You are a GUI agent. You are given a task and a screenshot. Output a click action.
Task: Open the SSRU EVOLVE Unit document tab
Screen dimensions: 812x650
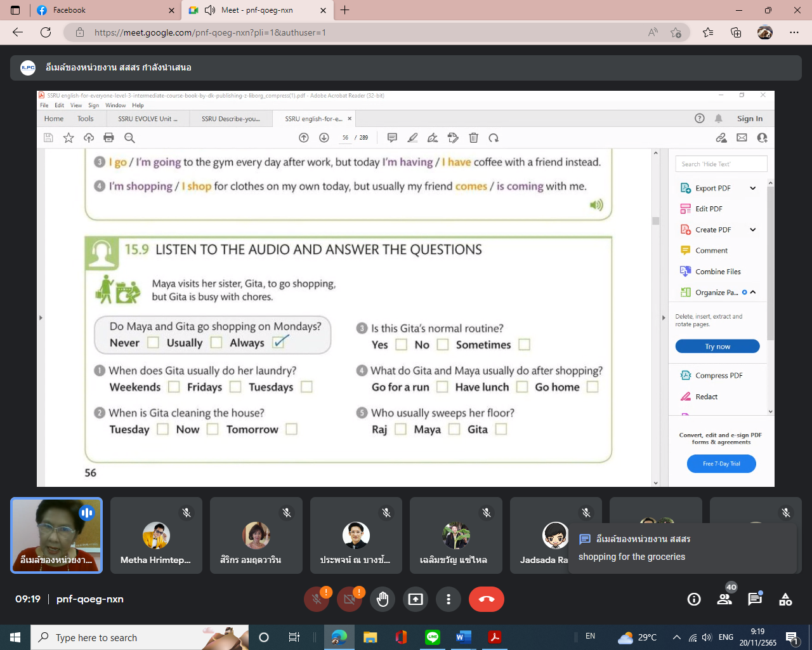click(148, 119)
